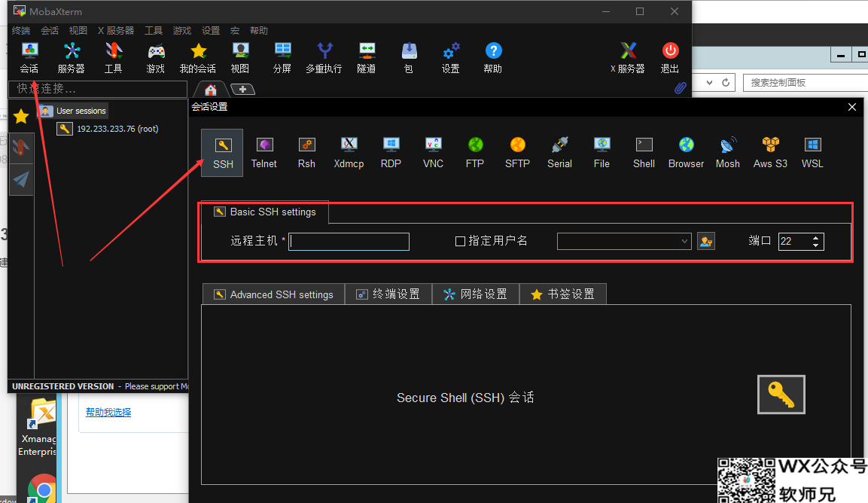
Task: Open the 工具 (Tools) toolbar icon
Action: pos(114,58)
